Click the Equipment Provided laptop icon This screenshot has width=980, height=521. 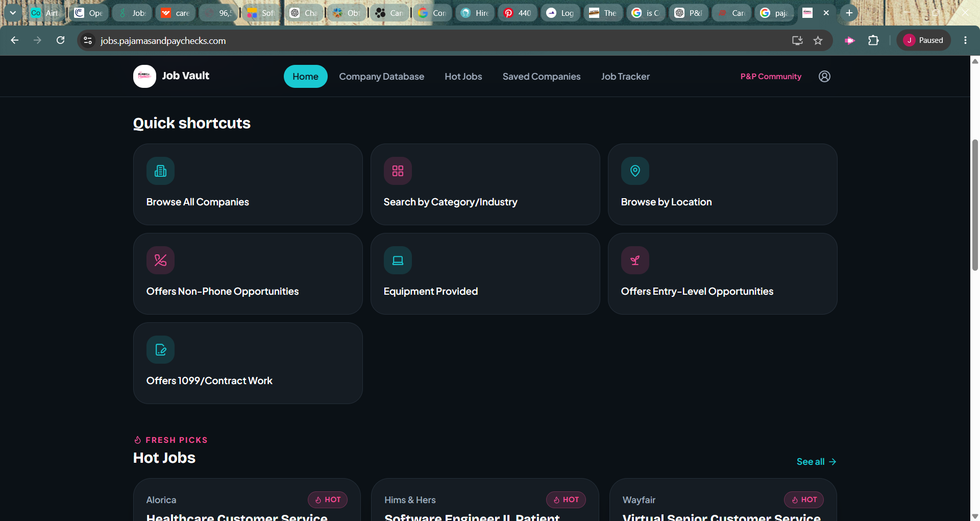(x=398, y=260)
